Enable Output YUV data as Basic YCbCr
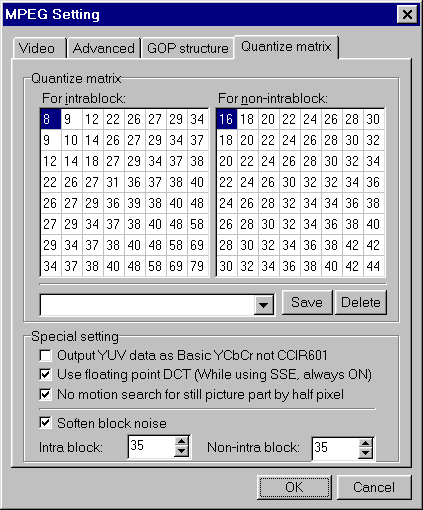Viewport: 423px width, 510px height. pyautogui.click(x=45, y=355)
